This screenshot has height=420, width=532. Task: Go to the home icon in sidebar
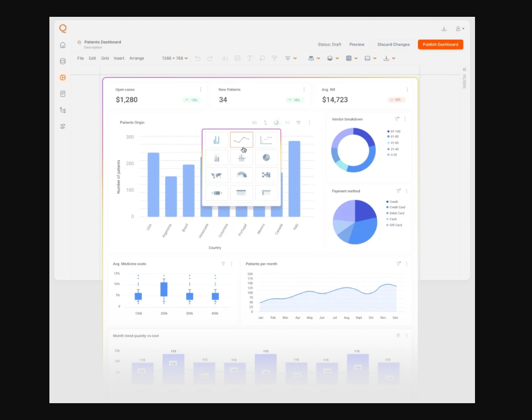pos(63,45)
